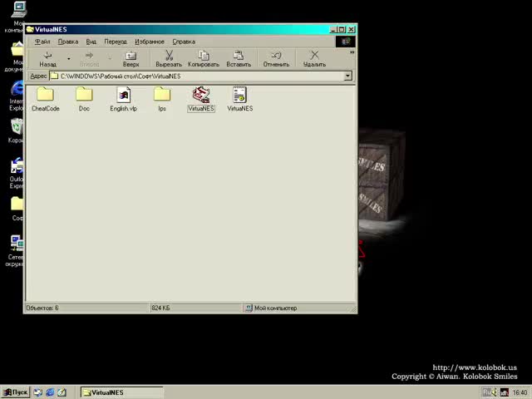Viewport: 532px width, 399px height.
Task: Select the Doc folder
Action: 84,96
